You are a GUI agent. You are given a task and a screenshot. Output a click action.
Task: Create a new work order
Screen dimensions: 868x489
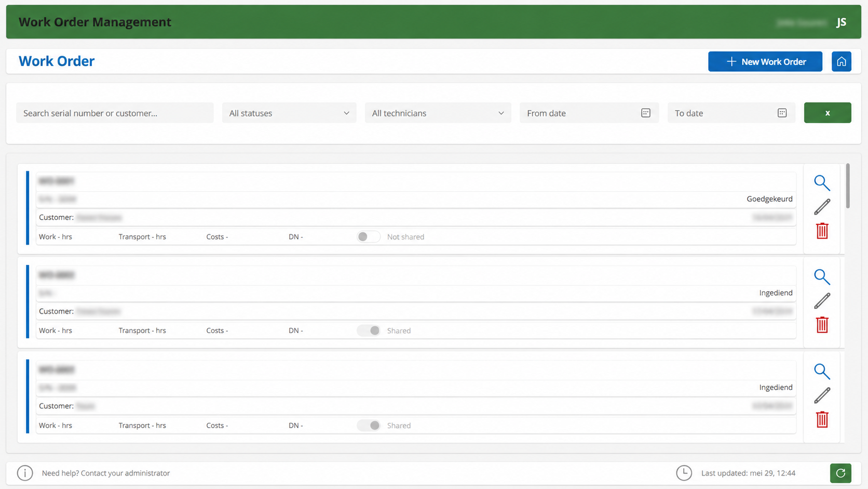pos(765,61)
